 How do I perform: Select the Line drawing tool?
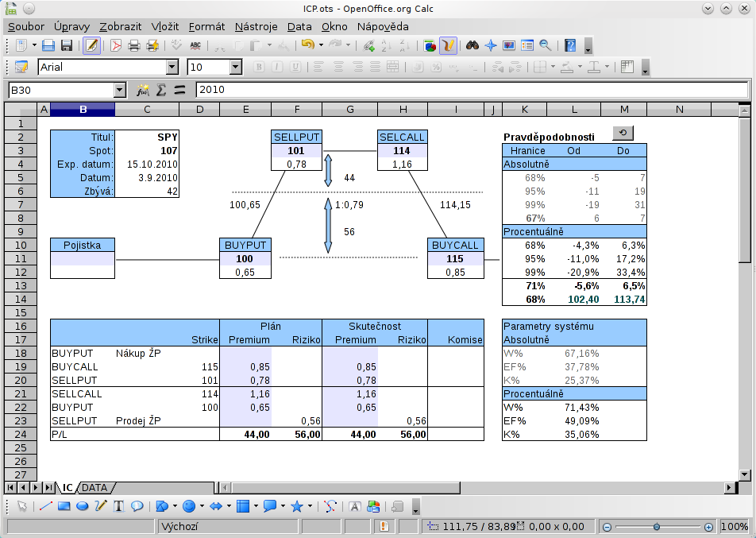46,506
